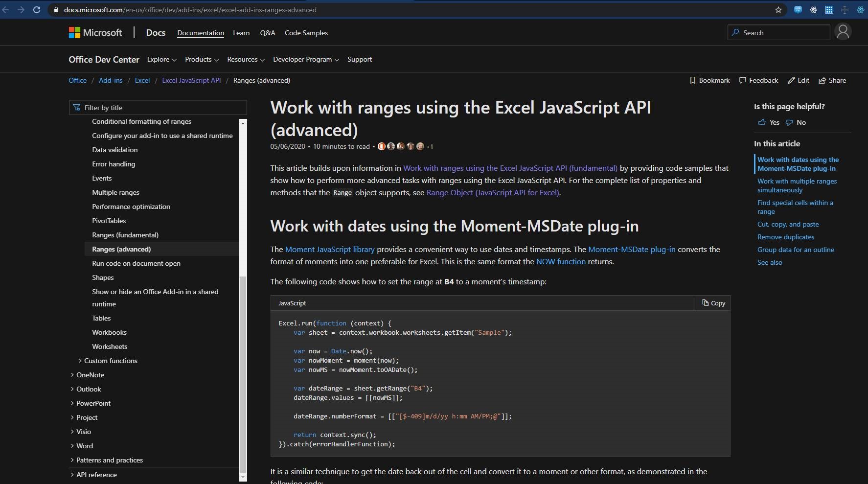Image resolution: width=868 pixels, height=484 pixels.
Task: Mark the page helpful with Yes thumbs-up
Action: click(769, 122)
